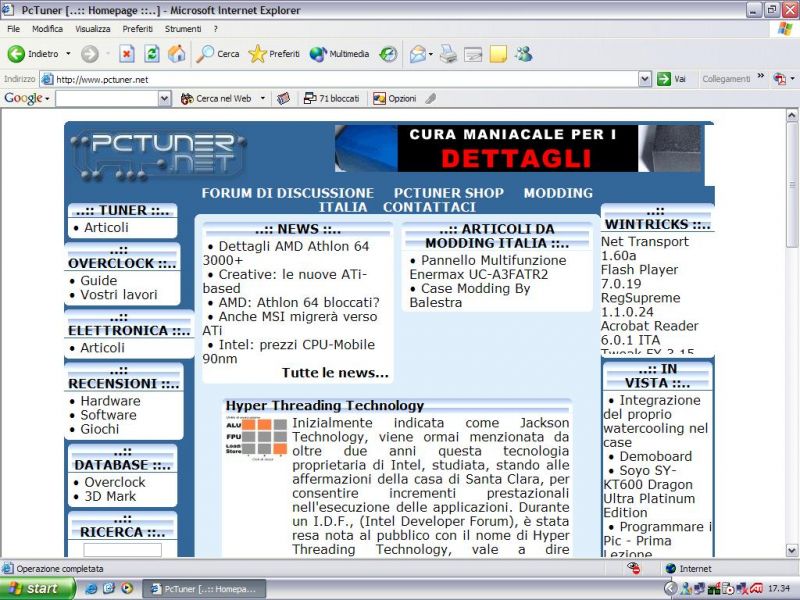Open the 3D Mark database link

pyautogui.click(x=110, y=496)
